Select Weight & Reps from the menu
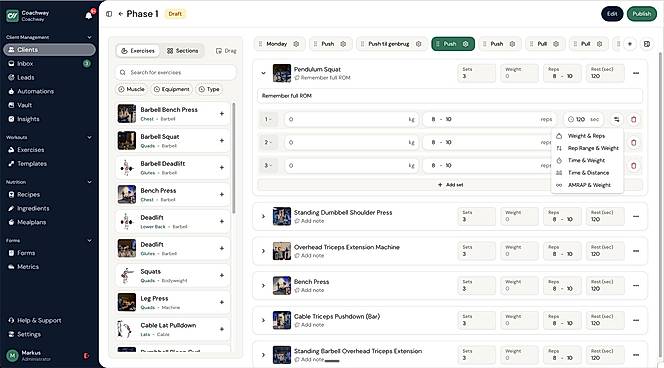Screen dimensions: 664x368 click(x=587, y=136)
